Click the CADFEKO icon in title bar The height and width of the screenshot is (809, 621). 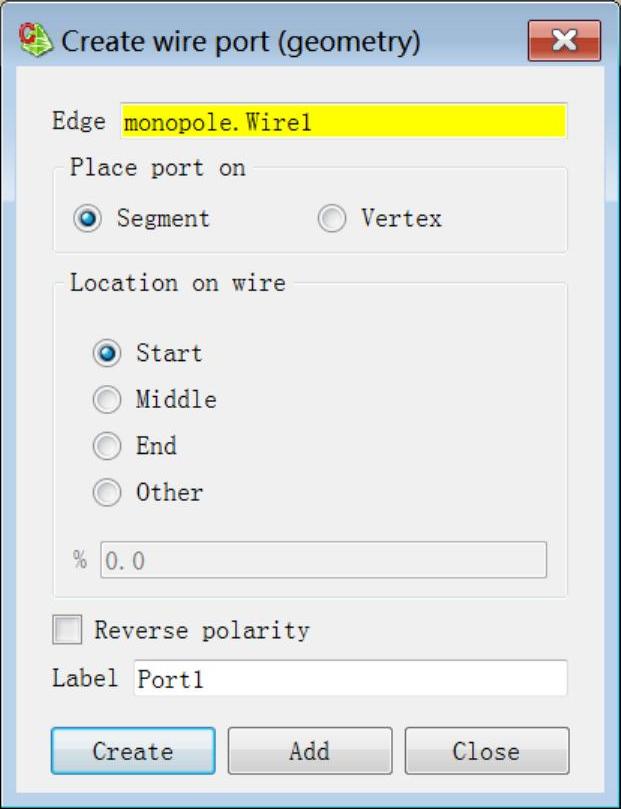(36, 42)
